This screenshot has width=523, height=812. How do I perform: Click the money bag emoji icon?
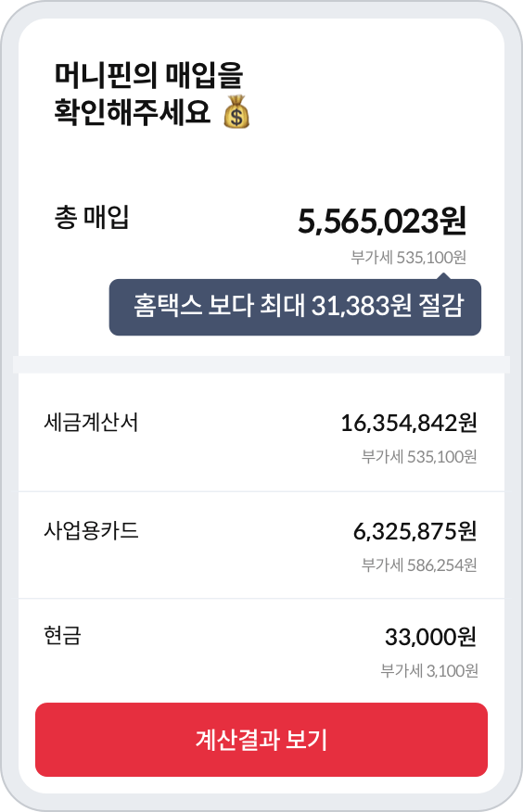[236, 111]
